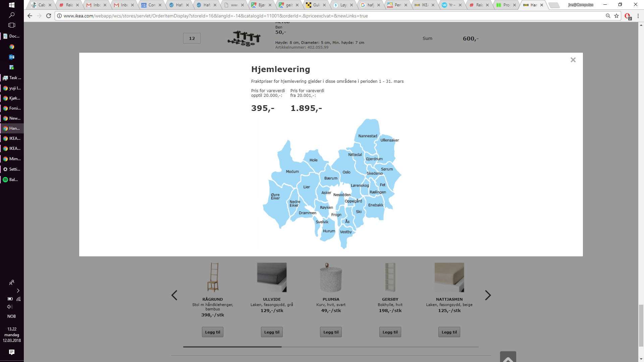Click Nannestad region on the map

coord(368,136)
